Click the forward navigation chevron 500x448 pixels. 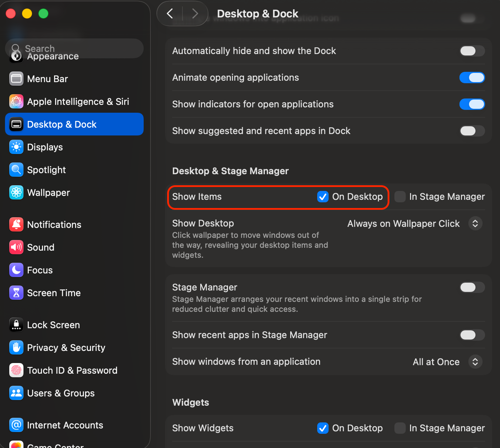click(195, 14)
